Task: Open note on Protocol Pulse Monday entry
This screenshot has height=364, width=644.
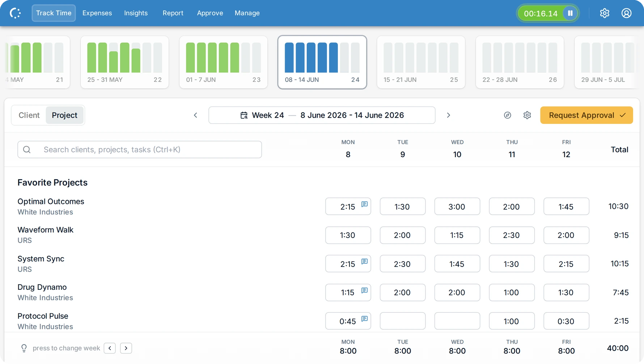Action: pos(364,319)
